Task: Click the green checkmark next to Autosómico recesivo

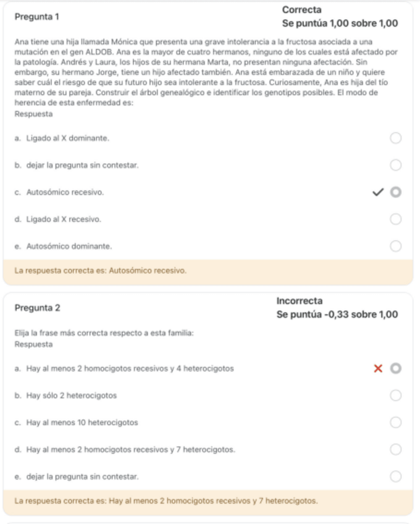Action: [379, 192]
